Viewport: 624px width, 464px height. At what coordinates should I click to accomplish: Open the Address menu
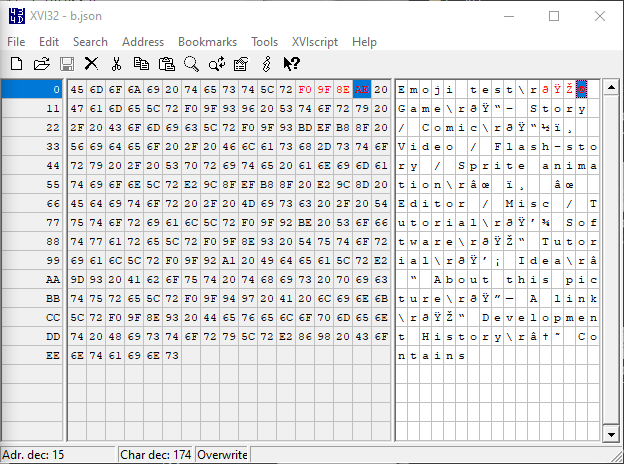click(143, 42)
